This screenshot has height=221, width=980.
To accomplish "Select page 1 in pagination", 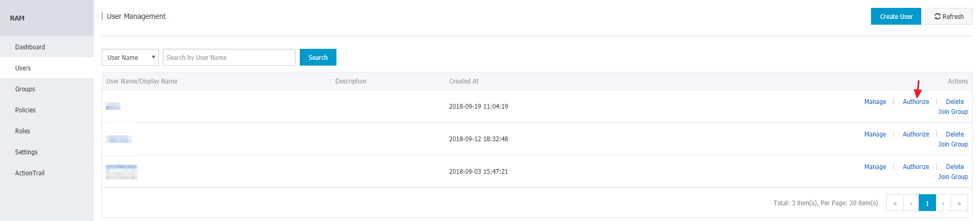I will (x=927, y=203).
